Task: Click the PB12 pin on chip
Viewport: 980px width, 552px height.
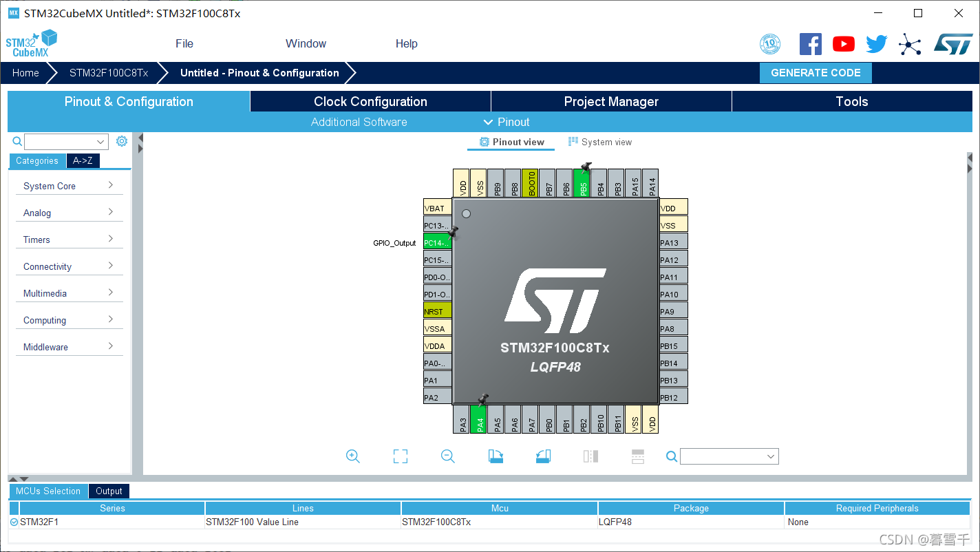Action: click(673, 397)
